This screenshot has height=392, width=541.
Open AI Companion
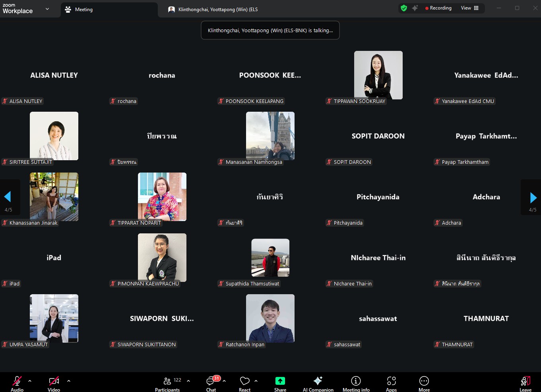[x=318, y=383]
